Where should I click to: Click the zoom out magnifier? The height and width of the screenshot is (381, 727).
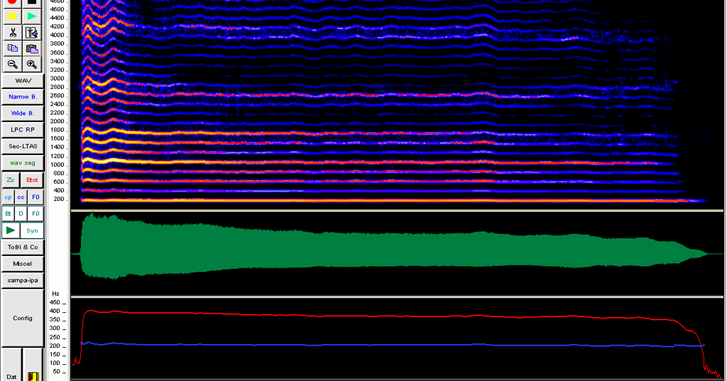click(x=12, y=64)
